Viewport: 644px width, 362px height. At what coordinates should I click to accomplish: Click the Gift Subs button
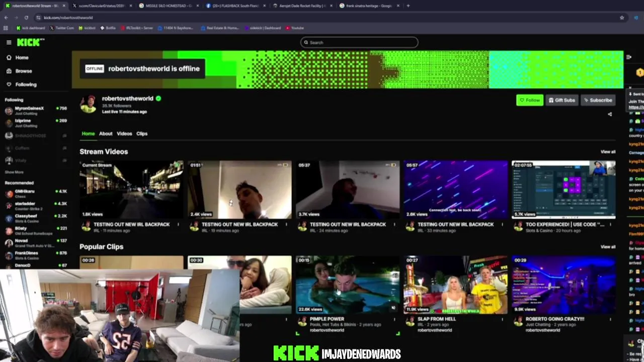click(x=561, y=100)
